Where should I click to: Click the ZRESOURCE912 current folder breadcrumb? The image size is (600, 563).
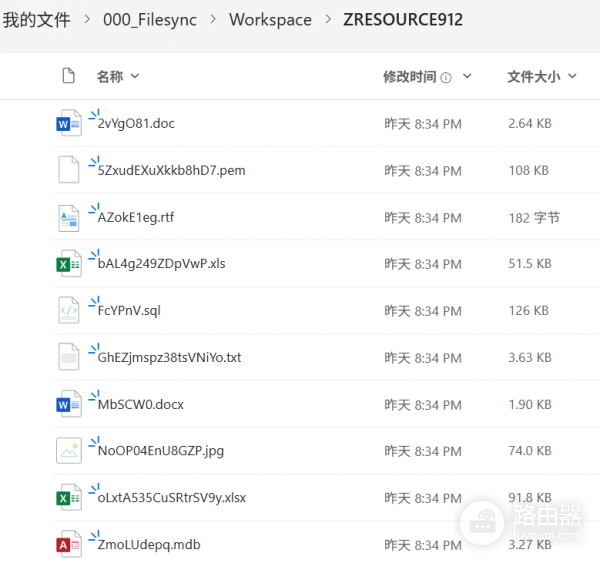point(403,20)
